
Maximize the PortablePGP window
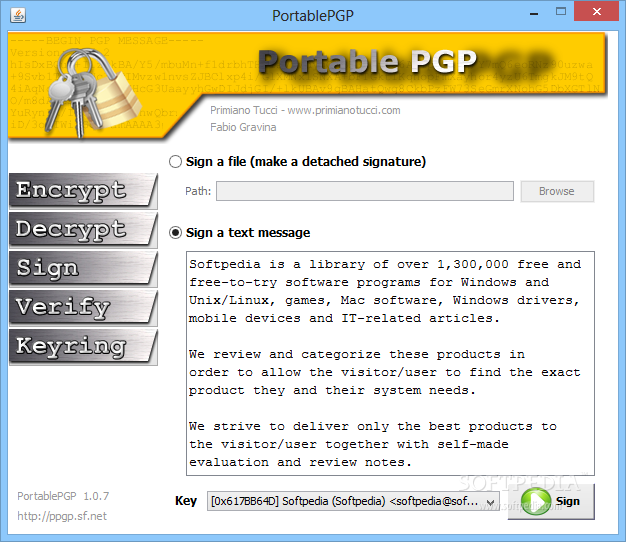point(561,11)
